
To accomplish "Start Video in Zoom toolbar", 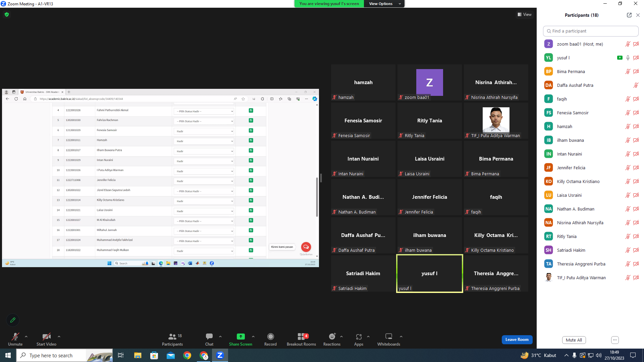I will pos(46,339).
